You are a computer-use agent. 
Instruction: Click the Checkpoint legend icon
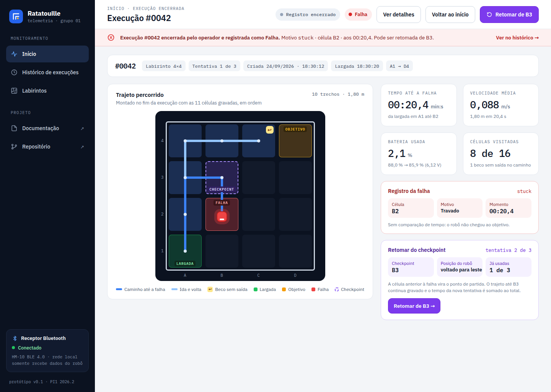click(x=337, y=289)
